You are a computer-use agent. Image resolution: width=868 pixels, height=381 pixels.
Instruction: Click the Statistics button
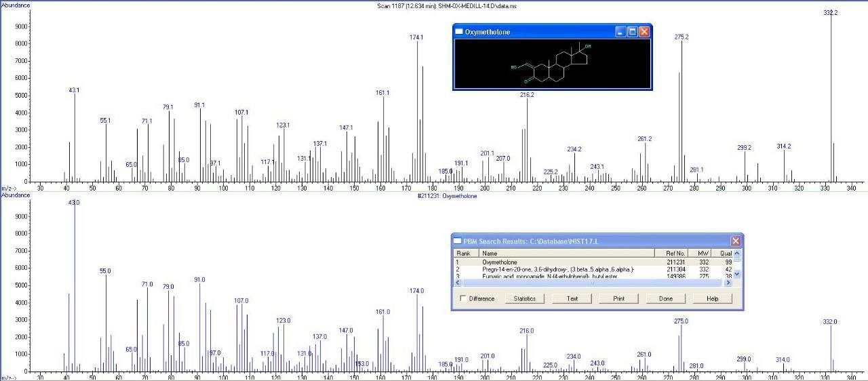pos(525,298)
